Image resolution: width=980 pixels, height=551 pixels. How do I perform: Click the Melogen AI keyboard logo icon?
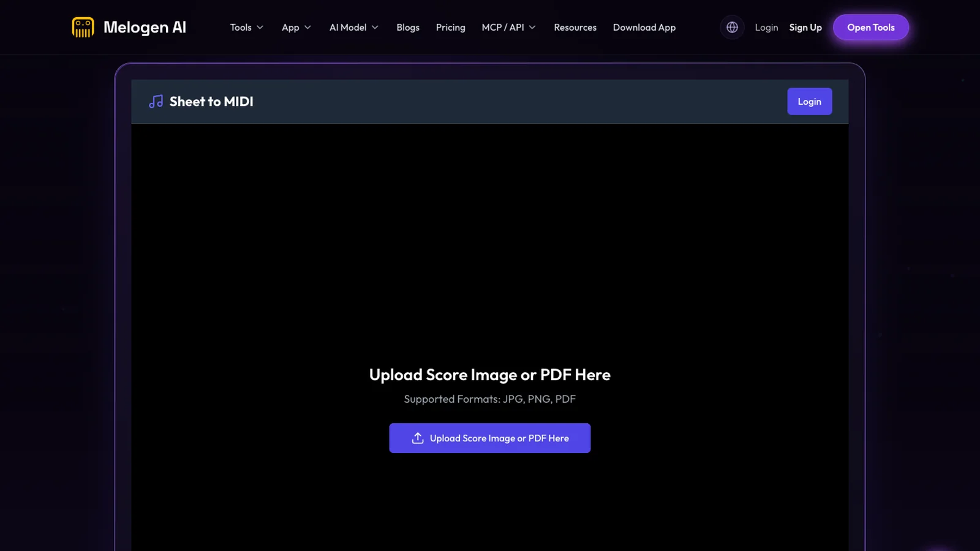tap(83, 28)
